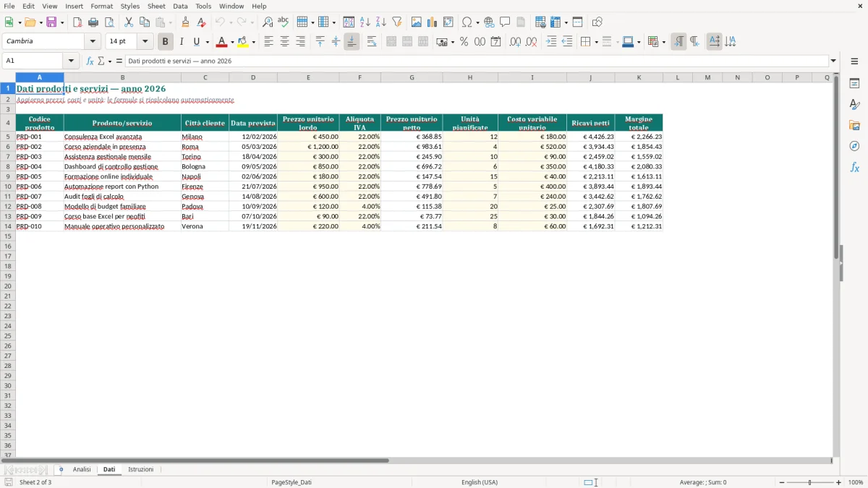The height and width of the screenshot is (488, 868).
Task: Expand the formula bar input line
Action: 833,61
